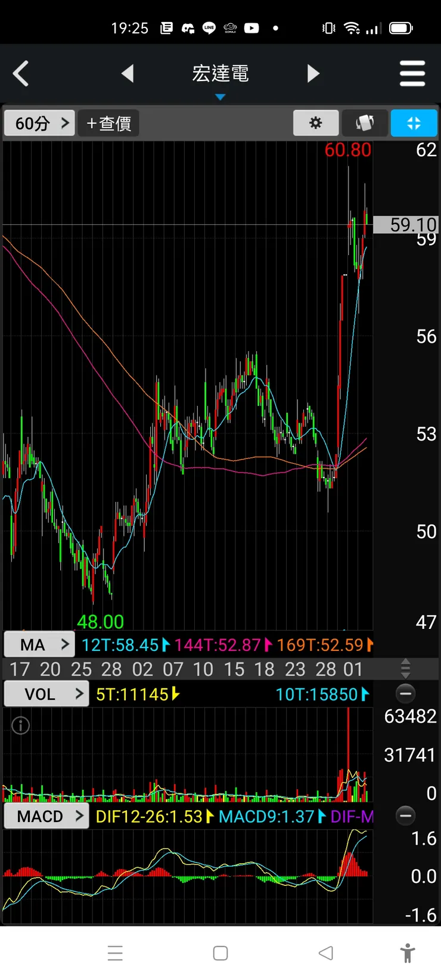Tap the 60.80 high price label

(x=347, y=150)
